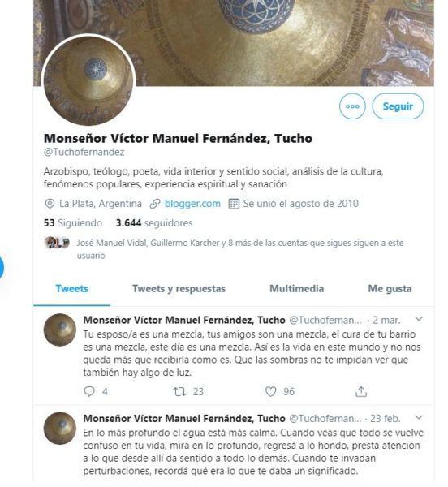Switch to the Multimedia tab

(296, 288)
